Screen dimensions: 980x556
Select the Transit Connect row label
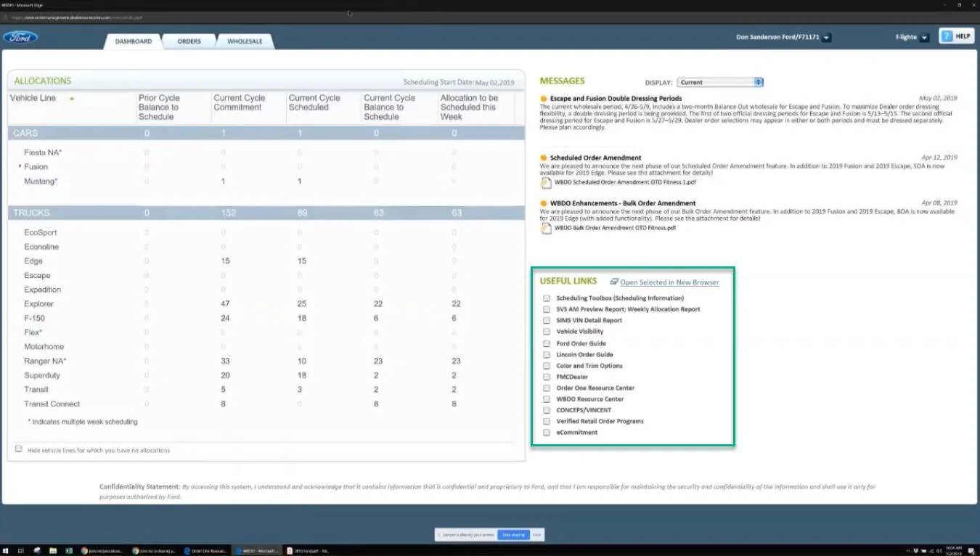[x=52, y=404]
